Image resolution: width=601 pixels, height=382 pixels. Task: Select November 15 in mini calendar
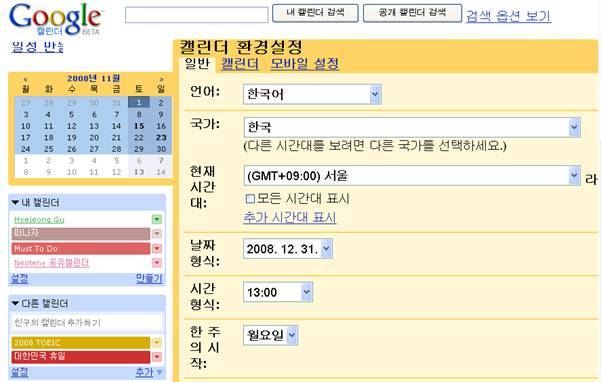[139, 126]
